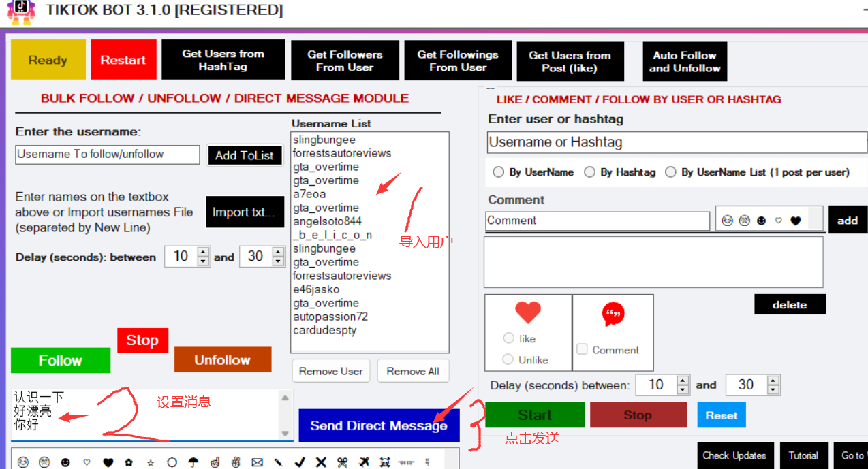Decrease the like module's maximum delay of 30
This screenshot has height=469, width=868.
click(x=772, y=389)
